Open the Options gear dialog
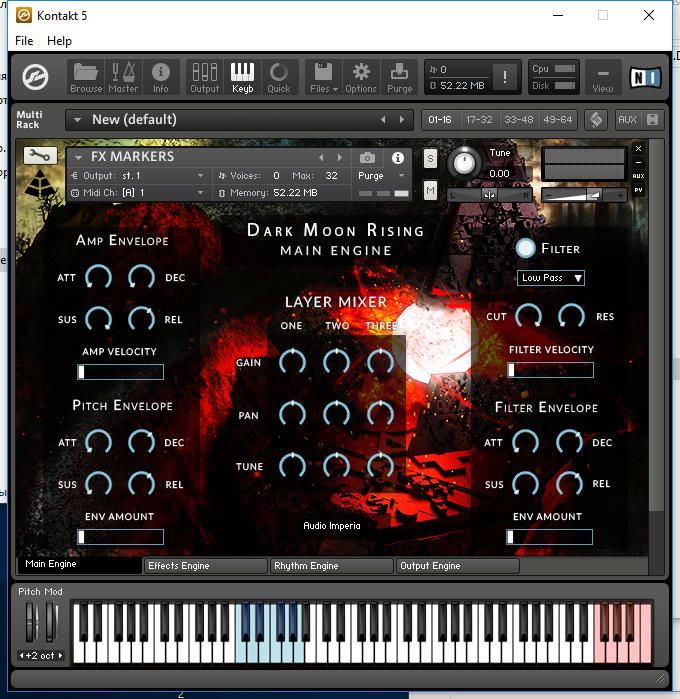The width and height of the screenshot is (680, 699). [x=361, y=76]
